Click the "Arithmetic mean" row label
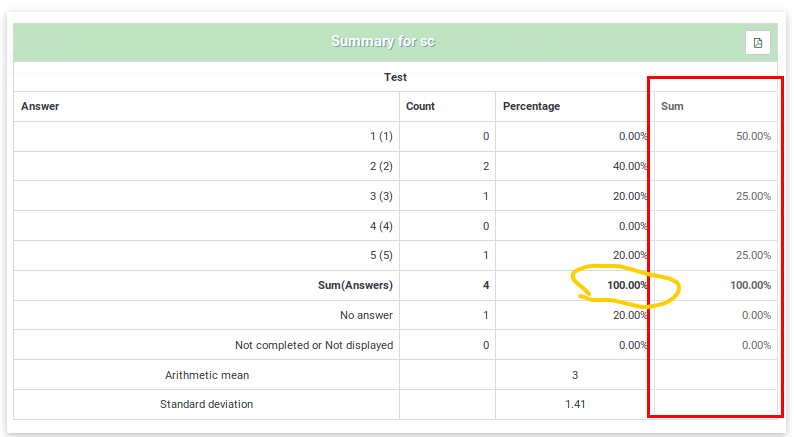This screenshot has width=794, height=437. 207,375
